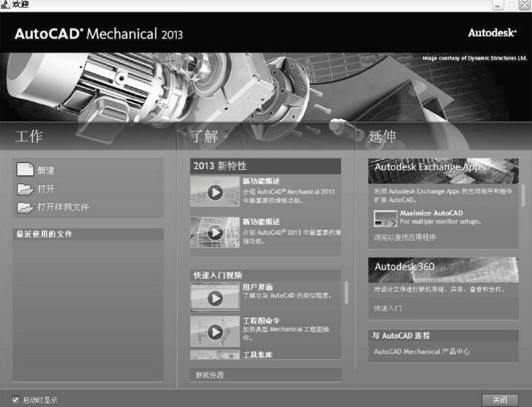
Task: Click the 快速入门 link under Autodesk 360
Action: pyautogui.click(x=388, y=308)
